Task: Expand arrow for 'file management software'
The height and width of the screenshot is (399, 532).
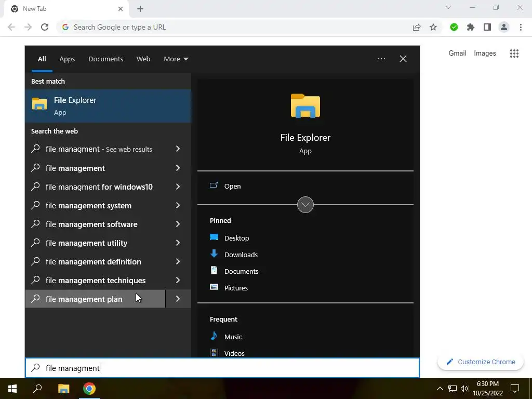Action: click(178, 224)
